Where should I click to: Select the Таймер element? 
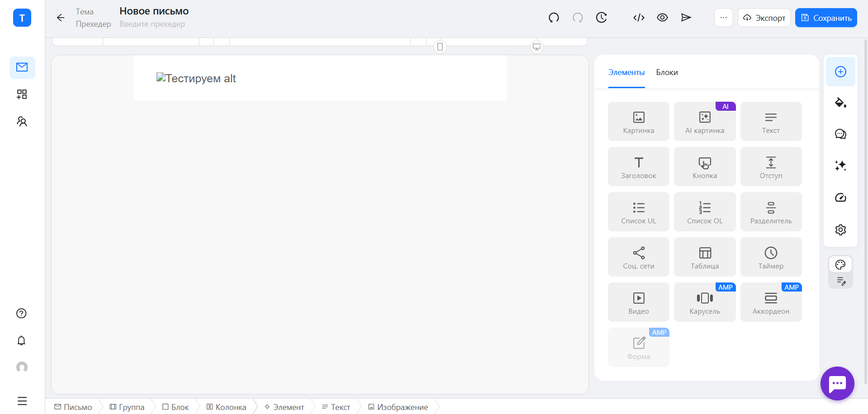(x=771, y=257)
